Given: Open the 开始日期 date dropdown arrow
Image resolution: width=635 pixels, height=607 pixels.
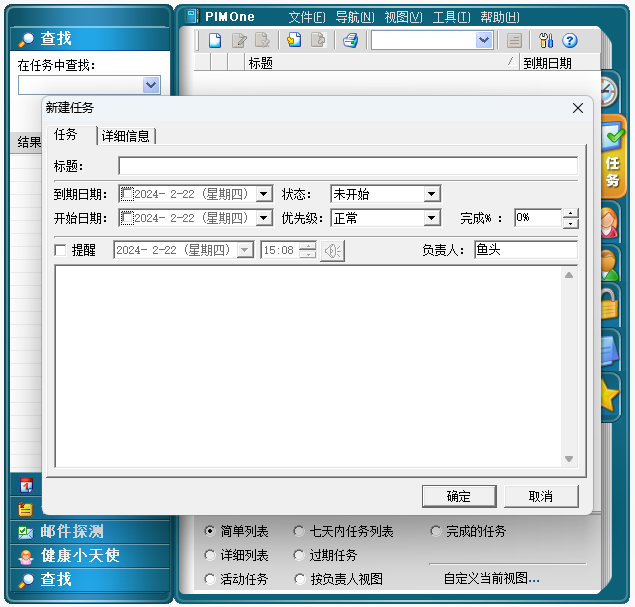Looking at the screenshot, I should (264, 218).
